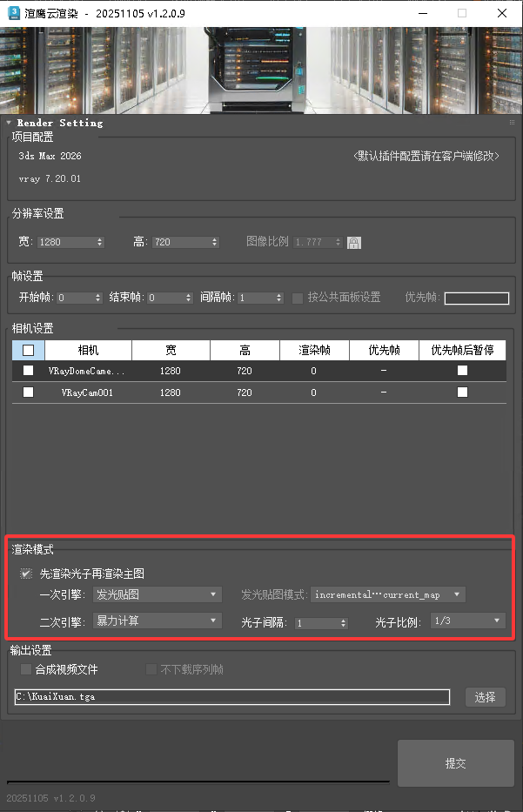This screenshot has height=812, width=523.
Task: Check the VRayDomeCamera row checkbox
Action: pos(29,370)
